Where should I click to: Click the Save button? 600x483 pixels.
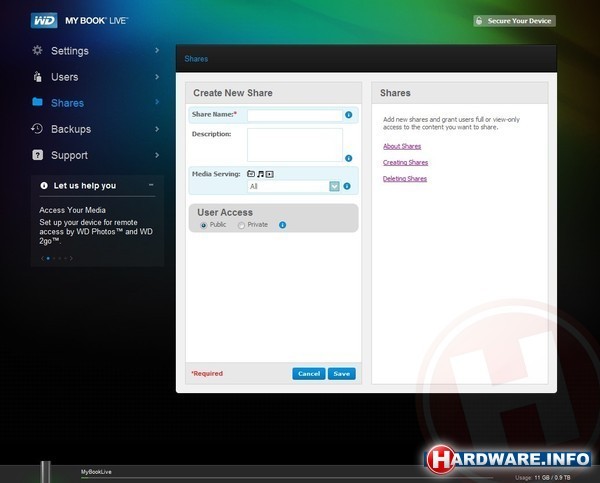click(x=341, y=373)
